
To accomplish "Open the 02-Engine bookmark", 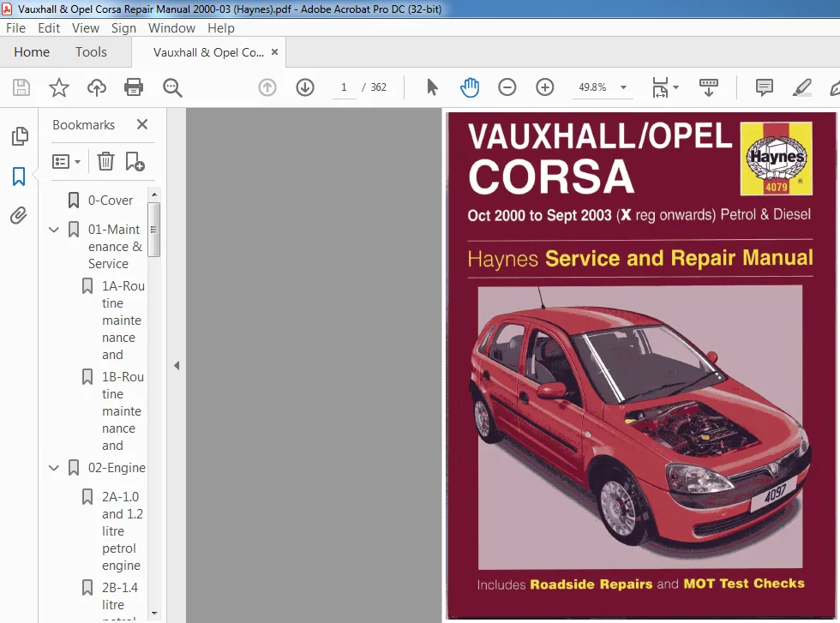I will 117,468.
